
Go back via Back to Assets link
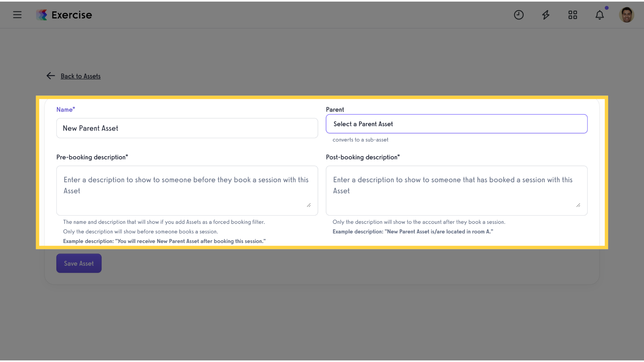[x=80, y=76]
